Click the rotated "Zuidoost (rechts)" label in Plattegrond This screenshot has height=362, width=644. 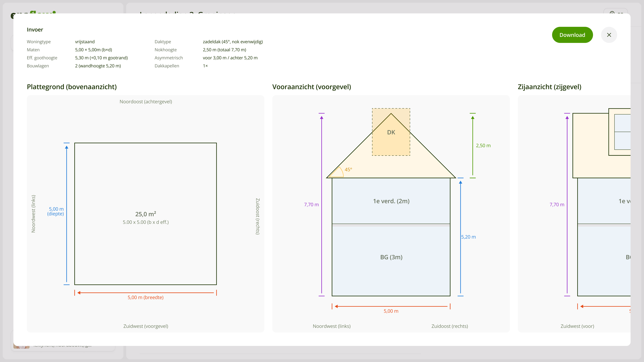258,216
